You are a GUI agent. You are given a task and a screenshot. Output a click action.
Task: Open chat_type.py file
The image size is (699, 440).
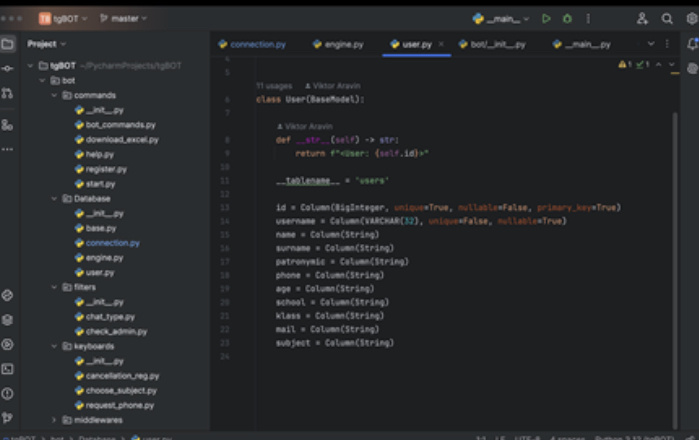coord(105,317)
